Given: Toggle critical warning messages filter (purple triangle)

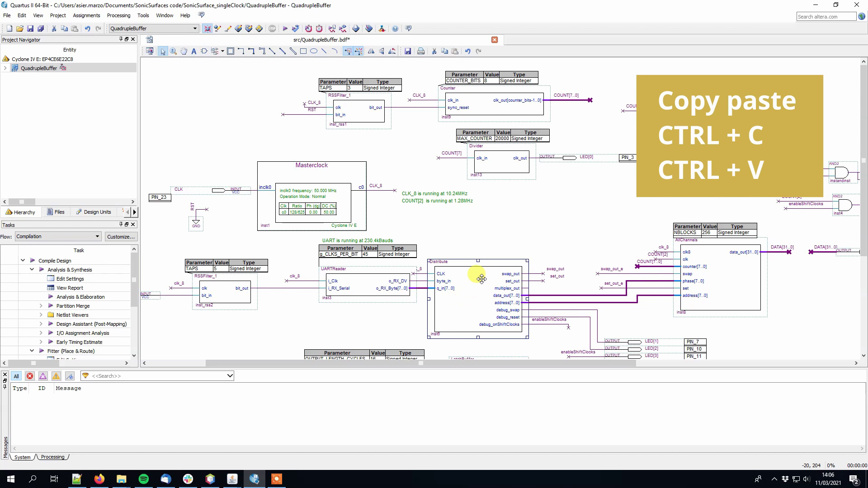Looking at the screenshot, I should click(43, 376).
